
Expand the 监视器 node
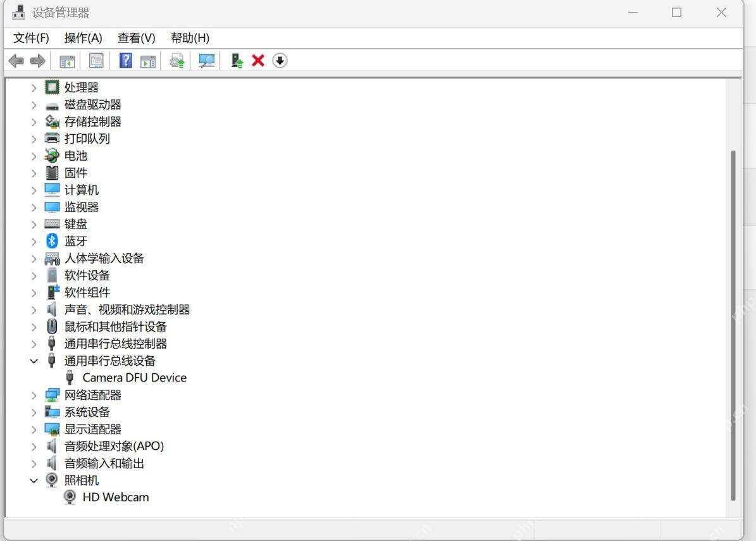(34, 208)
